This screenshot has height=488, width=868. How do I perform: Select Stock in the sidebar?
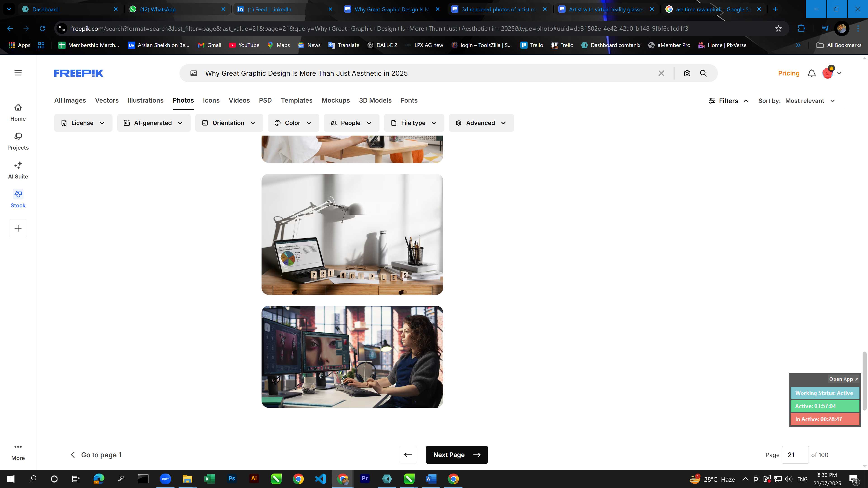click(18, 199)
